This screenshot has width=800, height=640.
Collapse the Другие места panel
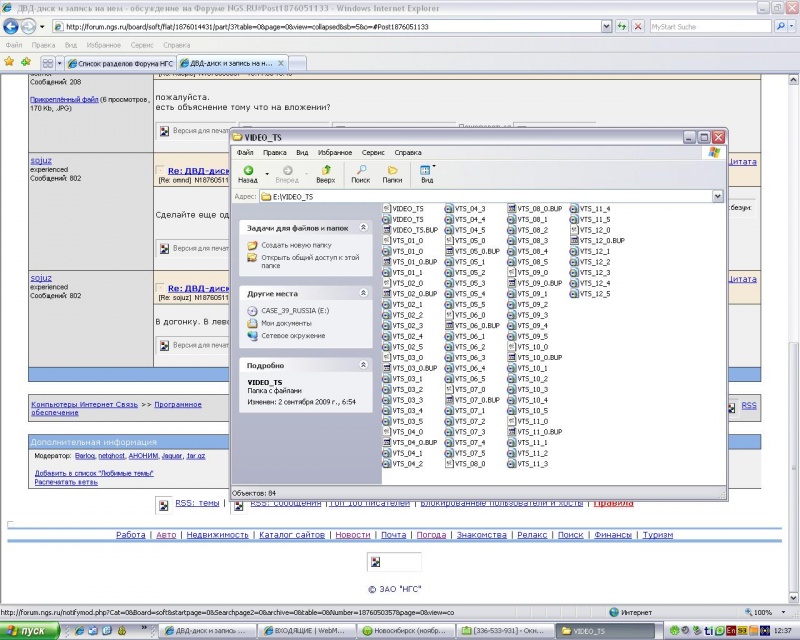363,294
